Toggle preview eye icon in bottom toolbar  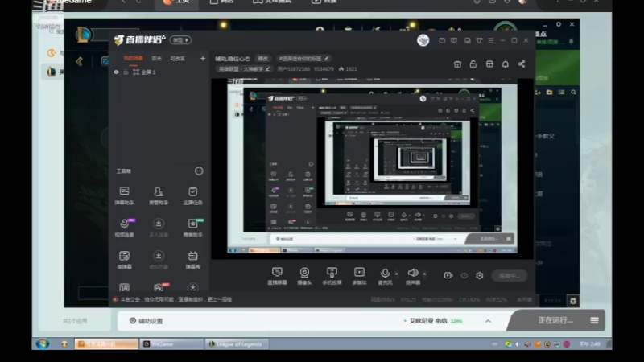pyautogui.click(x=464, y=275)
